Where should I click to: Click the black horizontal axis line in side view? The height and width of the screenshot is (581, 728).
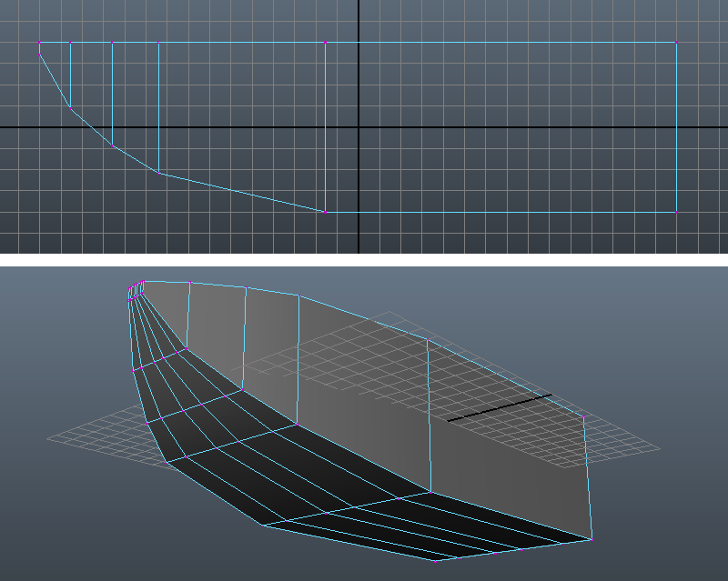click(227, 127)
